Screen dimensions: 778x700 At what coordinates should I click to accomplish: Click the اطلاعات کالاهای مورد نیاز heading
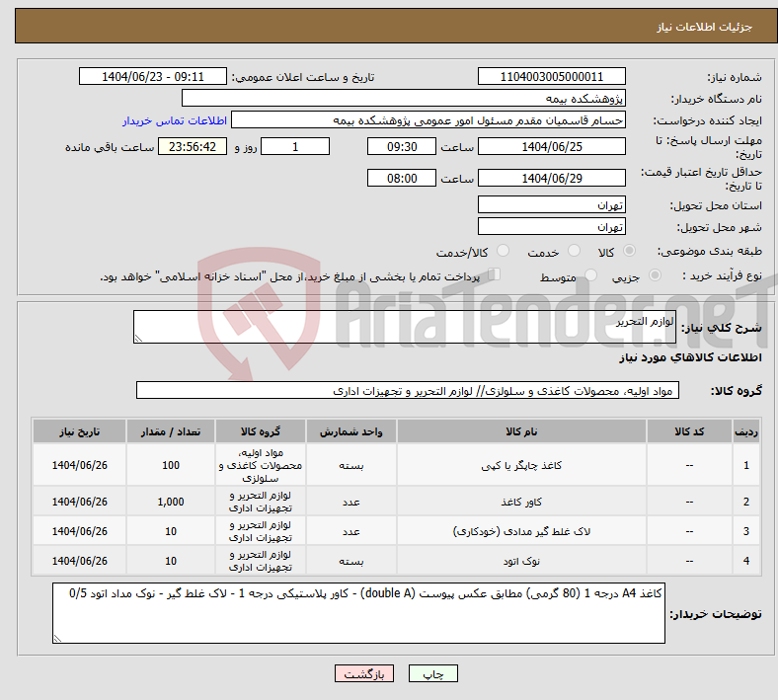pyautogui.click(x=690, y=357)
